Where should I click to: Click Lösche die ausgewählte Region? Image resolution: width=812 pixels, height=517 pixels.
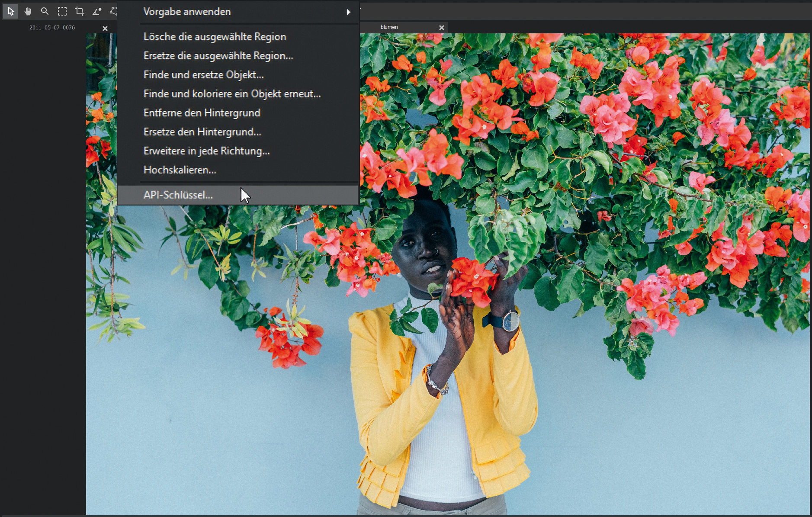(x=215, y=37)
